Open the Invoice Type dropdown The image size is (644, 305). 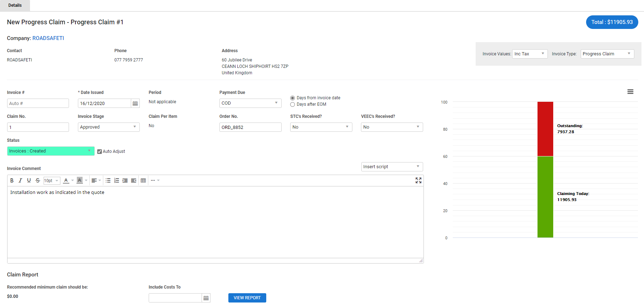coord(607,54)
